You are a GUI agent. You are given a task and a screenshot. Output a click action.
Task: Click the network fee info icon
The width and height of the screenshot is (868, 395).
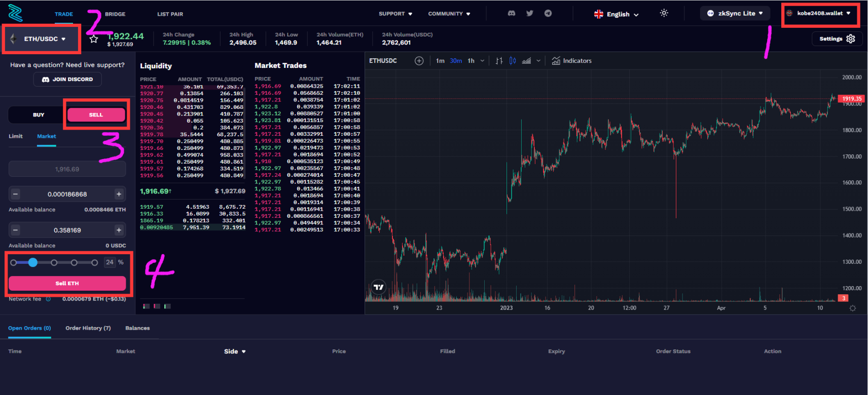48,299
